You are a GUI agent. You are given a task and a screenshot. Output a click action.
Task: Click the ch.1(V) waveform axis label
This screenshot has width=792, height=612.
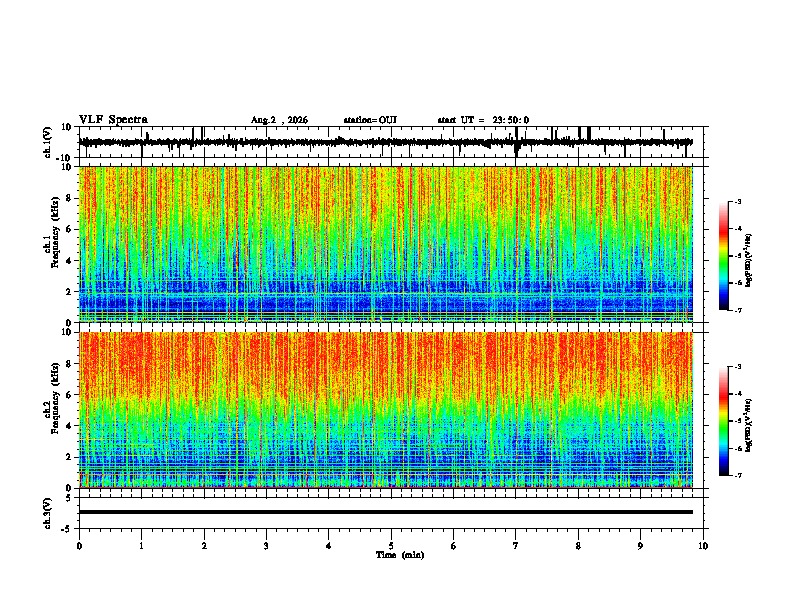click(48, 142)
